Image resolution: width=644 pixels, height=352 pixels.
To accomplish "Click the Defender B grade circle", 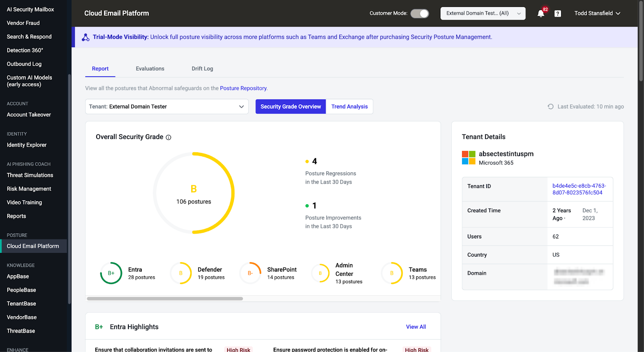I will (x=181, y=273).
